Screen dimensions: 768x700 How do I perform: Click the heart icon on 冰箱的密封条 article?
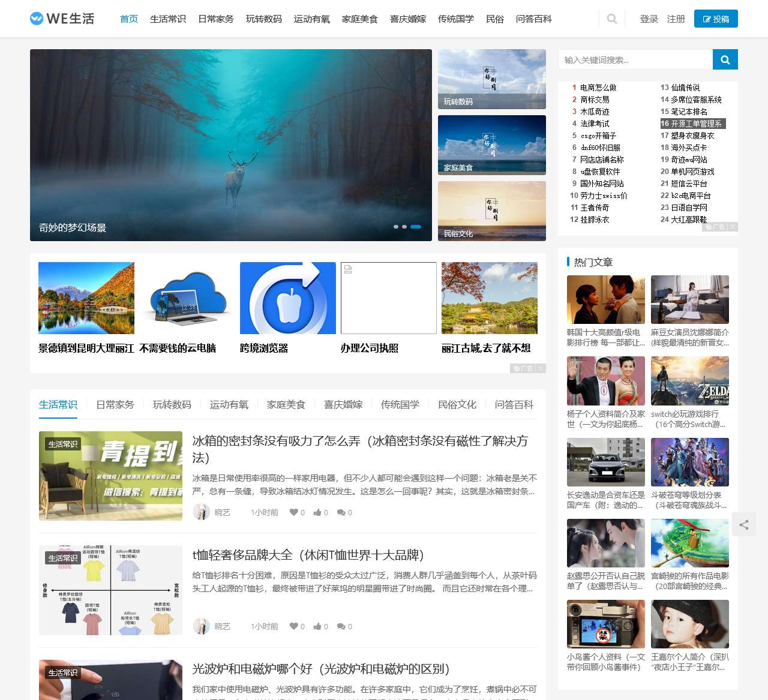(294, 512)
